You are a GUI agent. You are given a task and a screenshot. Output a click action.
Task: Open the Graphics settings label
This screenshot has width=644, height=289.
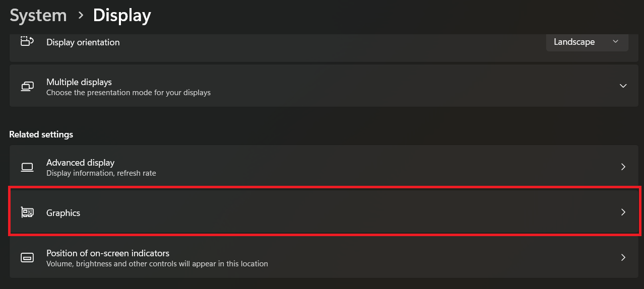[63, 213]
